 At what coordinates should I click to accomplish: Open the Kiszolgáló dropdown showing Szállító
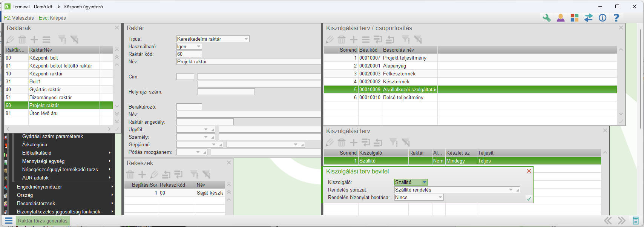click(x=425, y=182)
